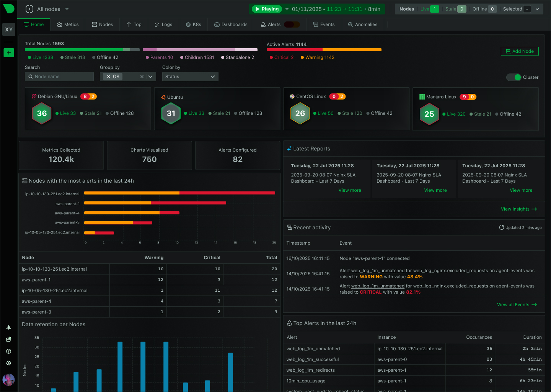Open help using the question mark icon
Viewport: 551px width, 392px height.
[x=8, y=351]
